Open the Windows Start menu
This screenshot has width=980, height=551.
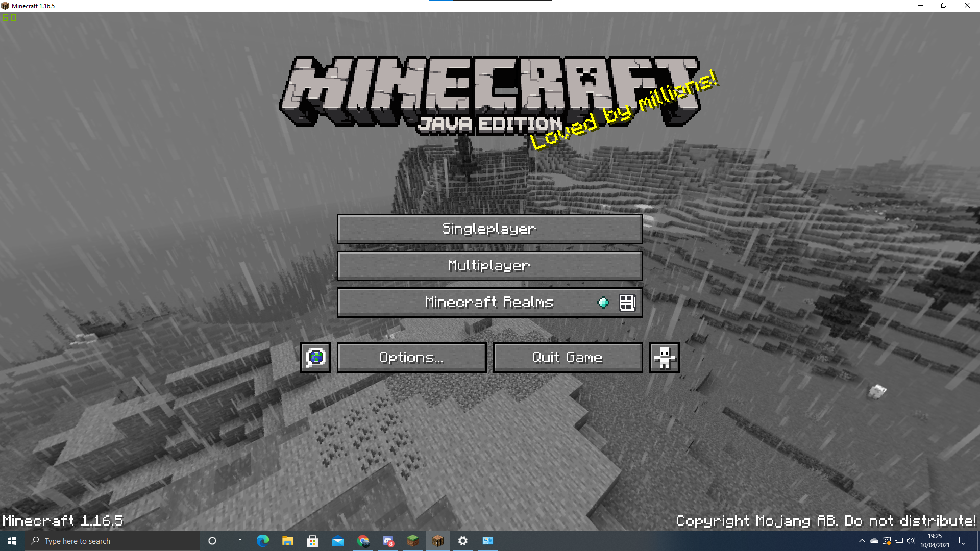12,541
